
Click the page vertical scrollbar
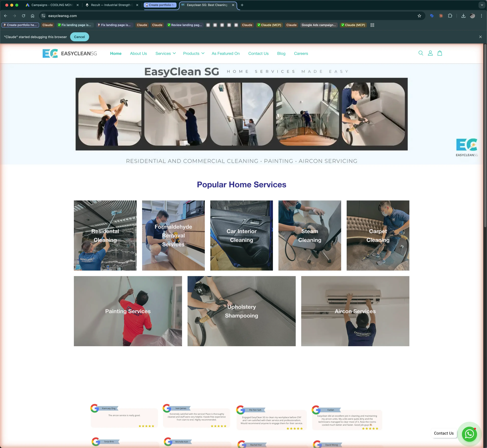pyautogui.click(x=485, y=136)
